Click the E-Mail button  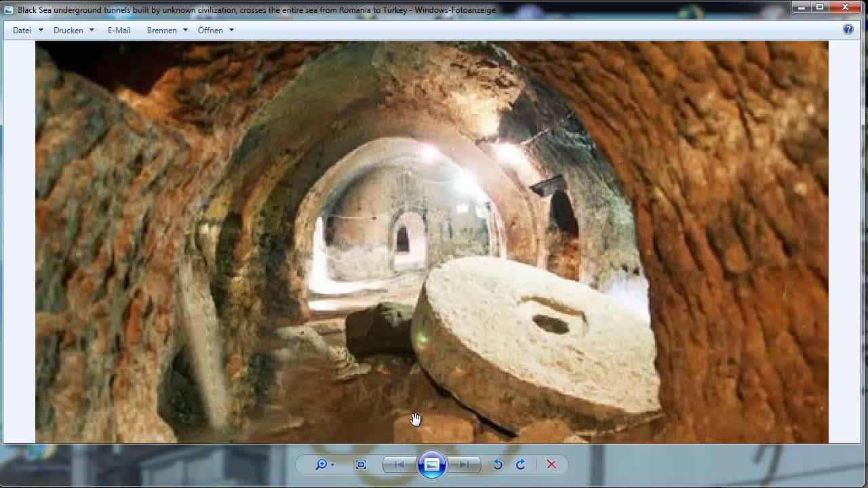(x=119, y=30)
